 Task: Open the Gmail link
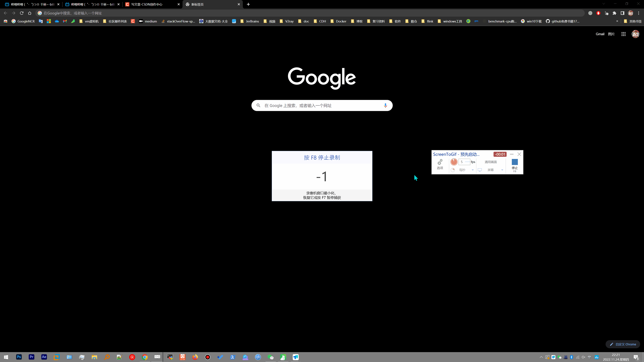point(600,34)
